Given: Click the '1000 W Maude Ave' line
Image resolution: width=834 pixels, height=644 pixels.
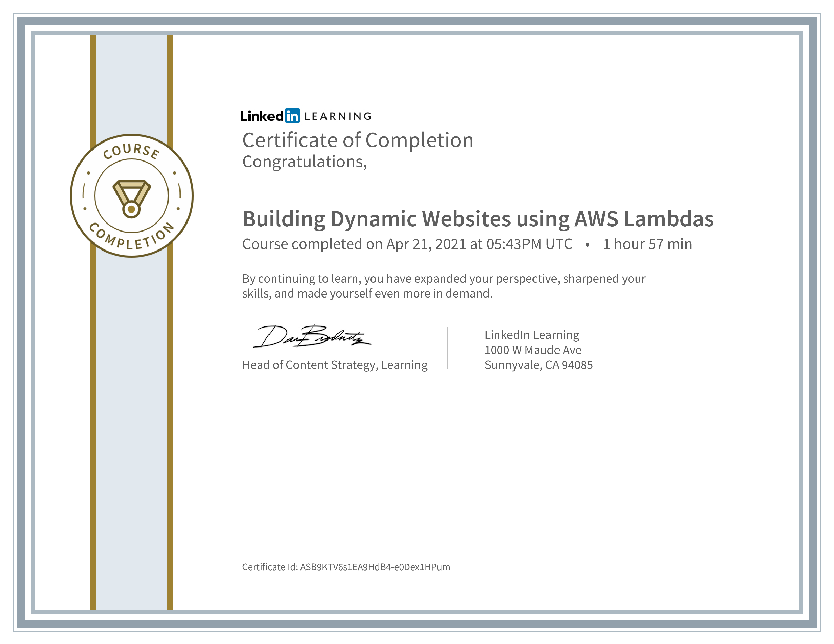Looking at the screenshot, I should pyautogui.click(x=533, y=350).
